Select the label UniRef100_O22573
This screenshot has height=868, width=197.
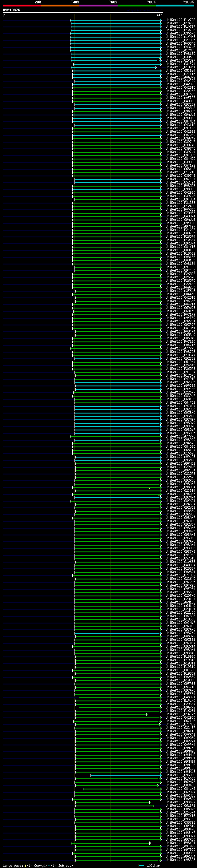(x=180, y=474)
